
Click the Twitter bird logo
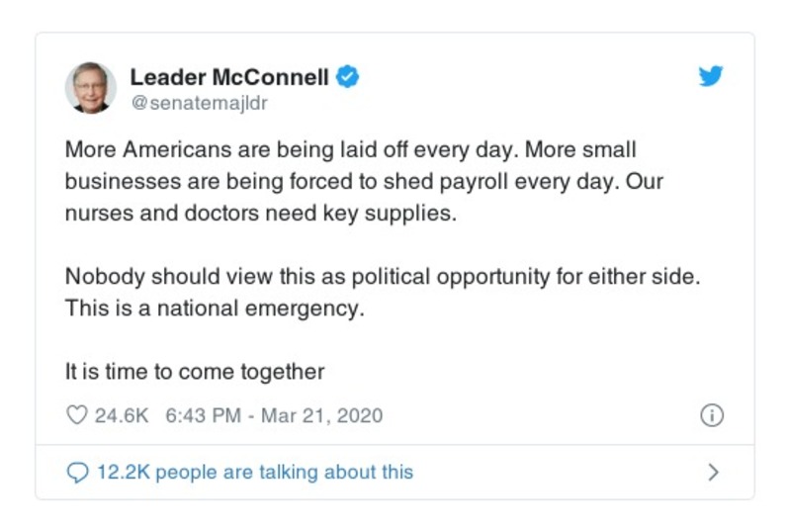click(x=711, y=77)
